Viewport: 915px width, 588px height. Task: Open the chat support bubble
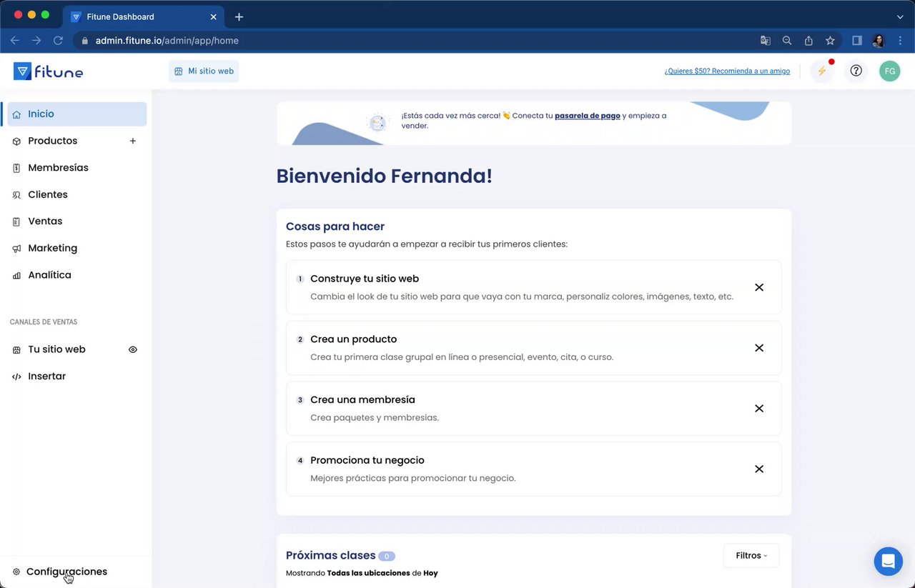point(888,562)
